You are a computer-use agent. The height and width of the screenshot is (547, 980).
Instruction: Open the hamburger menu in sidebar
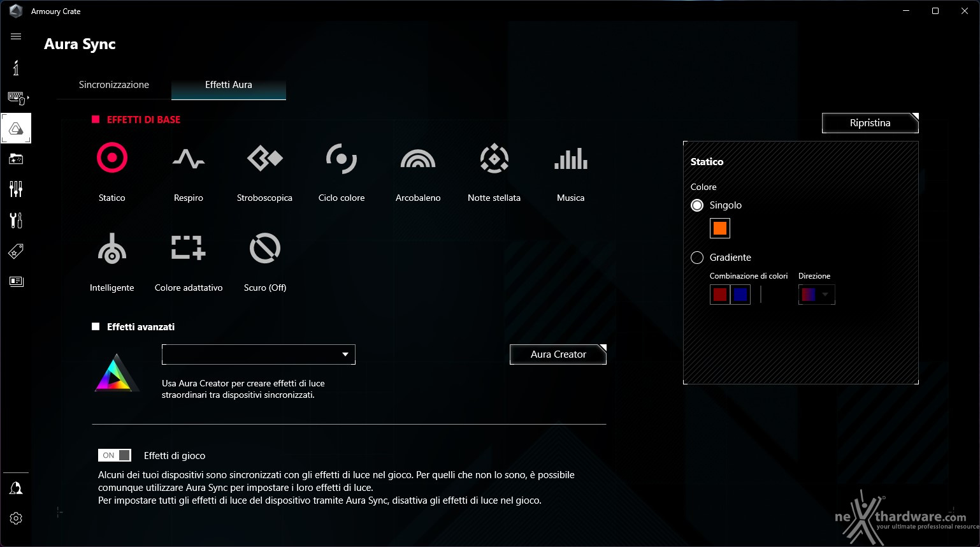[x=16, y=36]
